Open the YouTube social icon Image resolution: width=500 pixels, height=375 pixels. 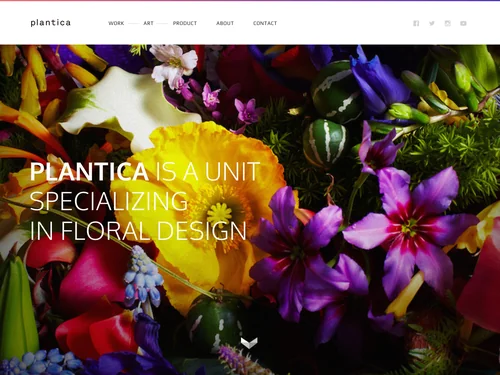463,23
